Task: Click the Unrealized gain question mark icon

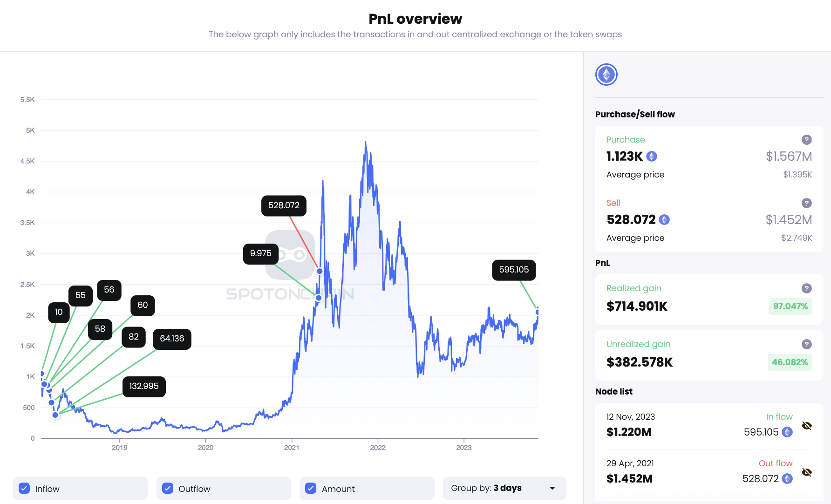Action: click(806, 344)
